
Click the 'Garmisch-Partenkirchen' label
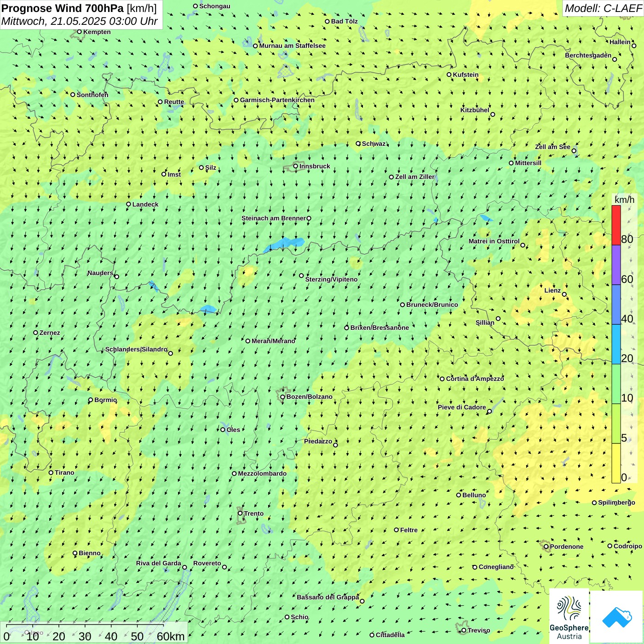pyautogui.click(x=277, y=100)
